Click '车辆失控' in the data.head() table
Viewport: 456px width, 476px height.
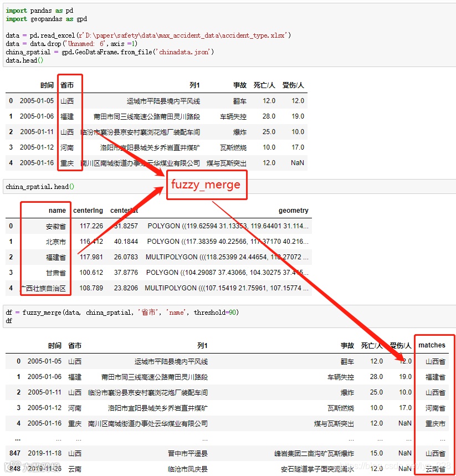pos(233,116)
